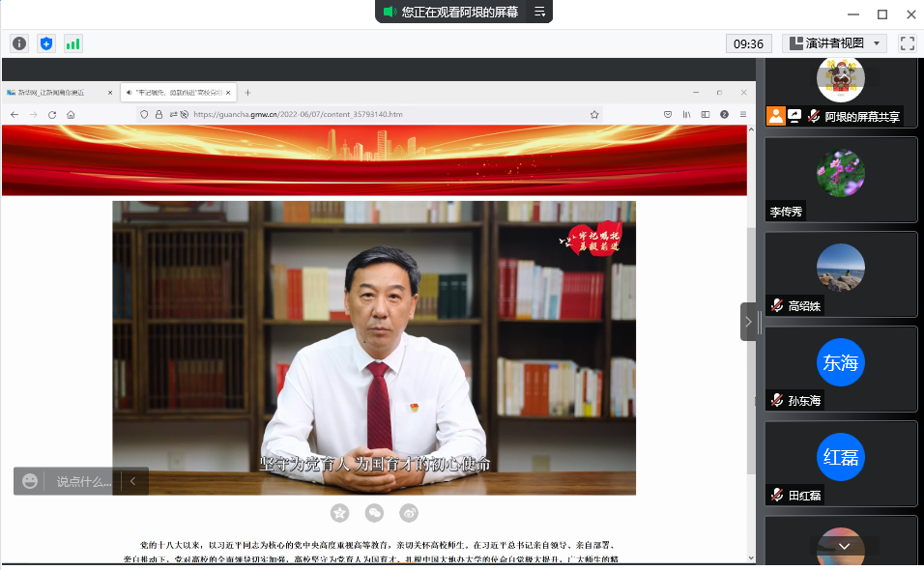Share to WeChat using the icon below video

point(374,513)
